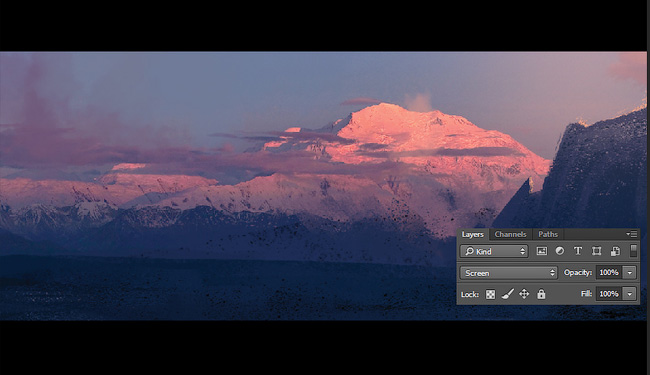650x375 pixels.
Task: Toggle lock position move icon
Action: pos(524,294)
